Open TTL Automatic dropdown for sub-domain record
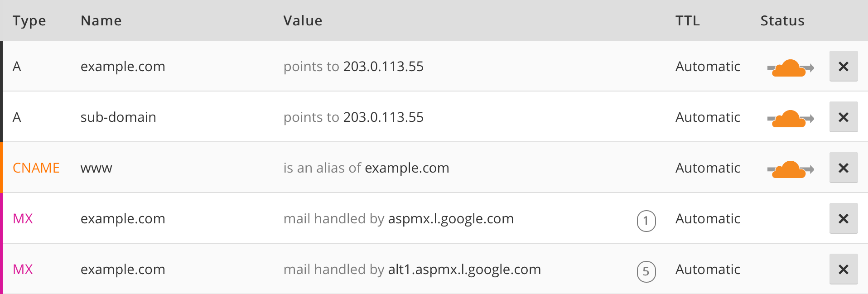868x294 pixels. click(708, 117)
